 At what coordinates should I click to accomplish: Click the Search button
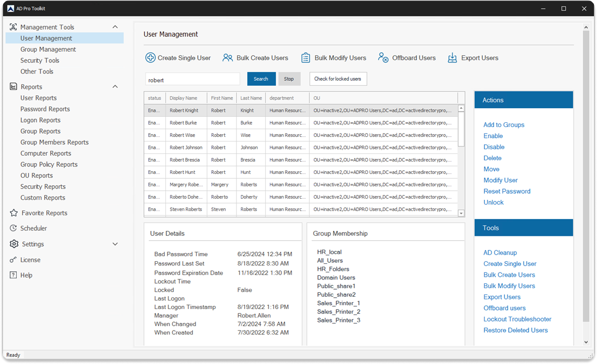pos(261,79)
